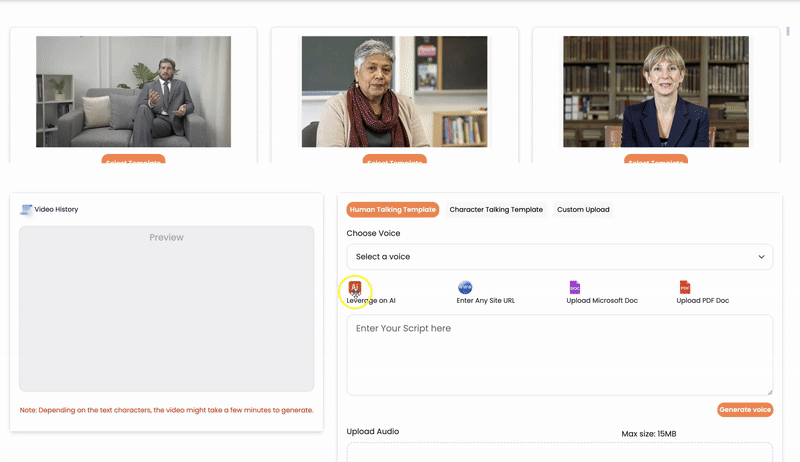
Task: Click the Upload Microsoft Doc label
Action: click(x=602, y=301)
